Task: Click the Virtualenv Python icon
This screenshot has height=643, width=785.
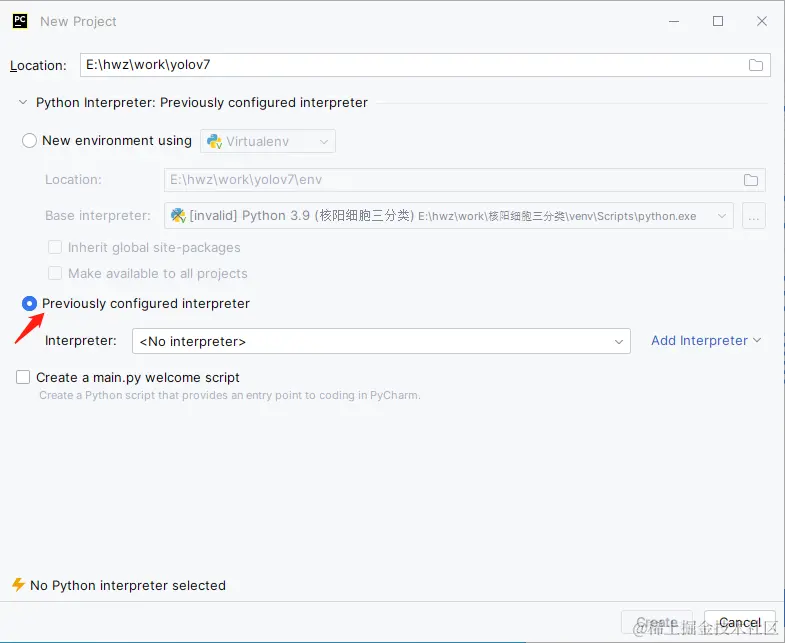Action: click(214, 141)
